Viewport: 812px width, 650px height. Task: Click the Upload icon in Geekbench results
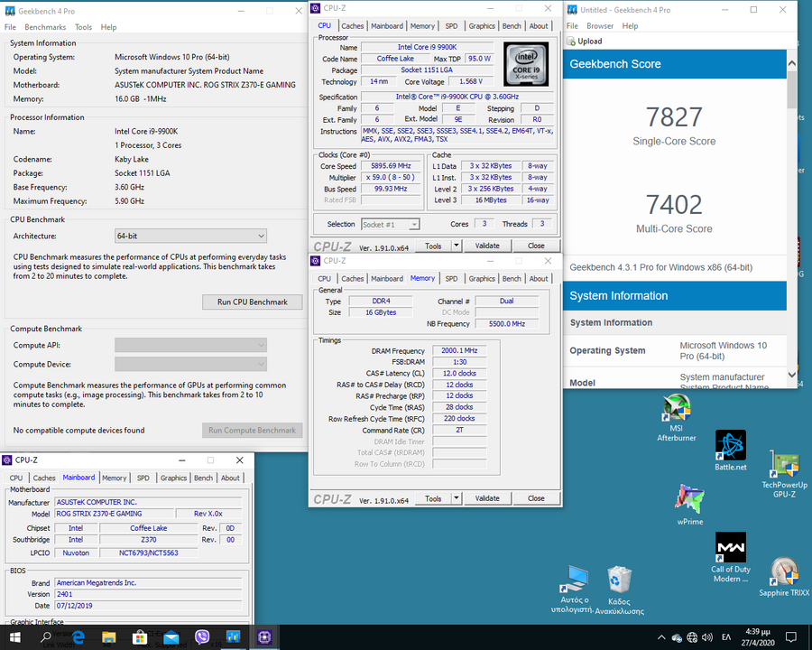pyautogui.click(x=571, y=42)
